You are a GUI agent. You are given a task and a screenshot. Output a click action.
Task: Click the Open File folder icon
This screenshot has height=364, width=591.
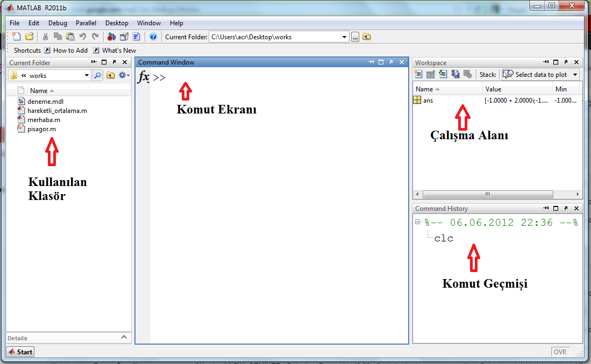(29, 37)
